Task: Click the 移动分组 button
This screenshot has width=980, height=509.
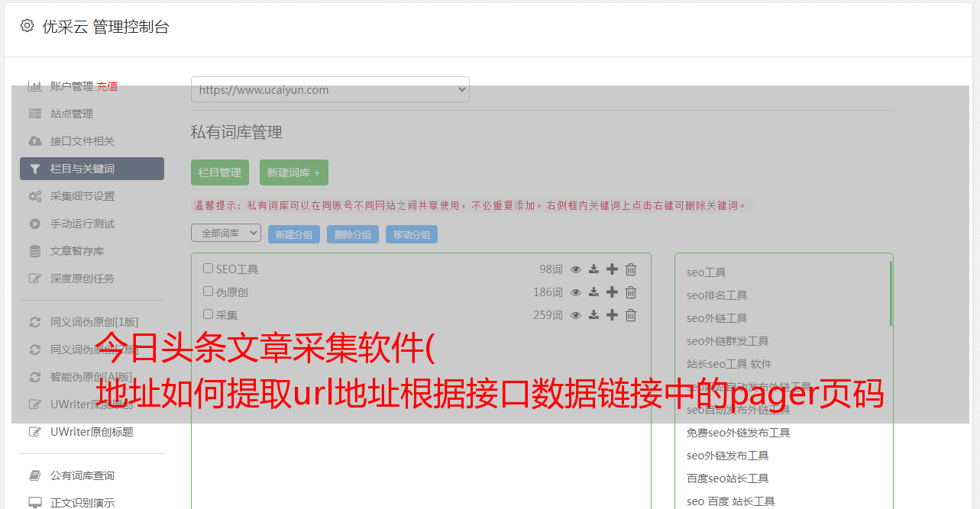Action: click(412, 234)
